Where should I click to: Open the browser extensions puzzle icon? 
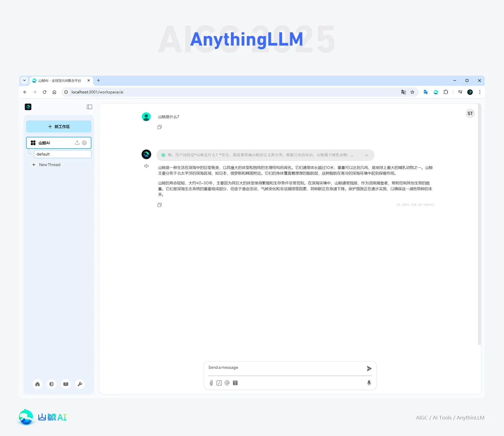coord(446,92)
